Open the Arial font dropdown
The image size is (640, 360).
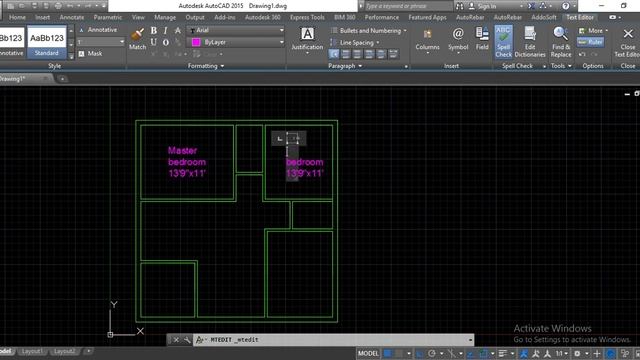[x=236, y=30]
